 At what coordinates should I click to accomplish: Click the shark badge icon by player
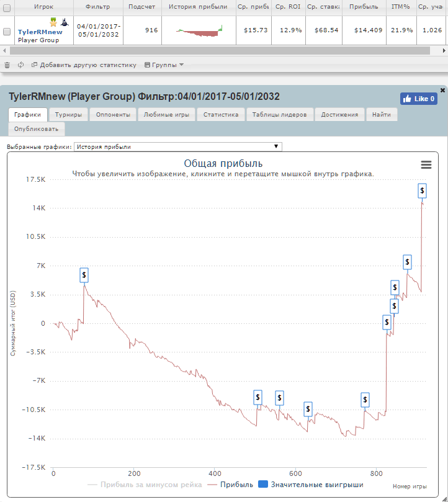pyautogui.click(x=64, y=22)
